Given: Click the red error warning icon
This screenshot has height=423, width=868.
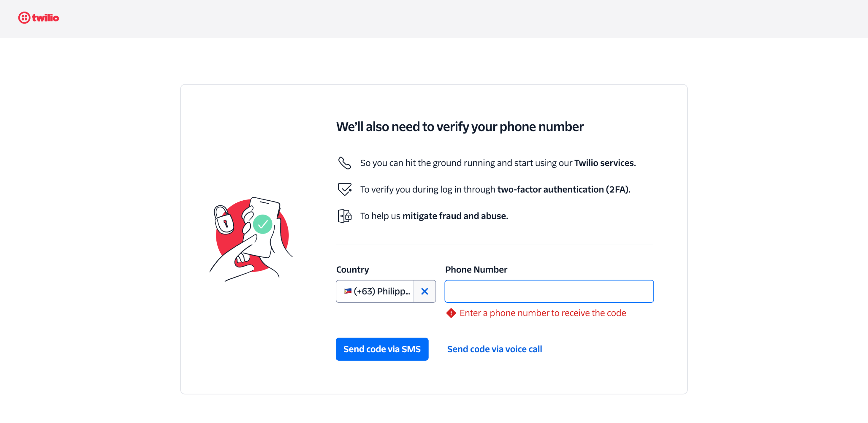Looking at the screenshot, I should pyautogui.click(x=451, y=313).
